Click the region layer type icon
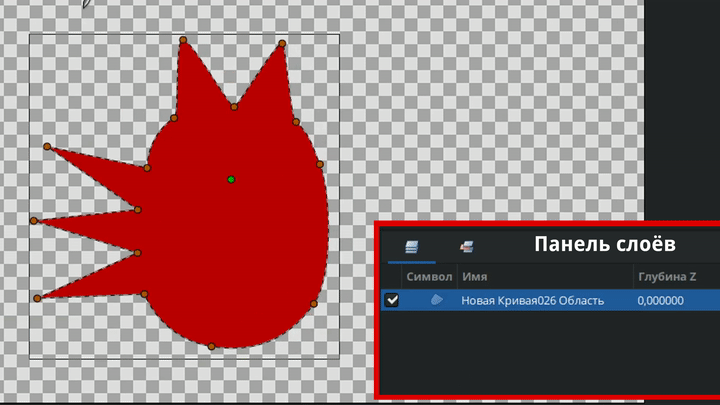The image size is (720, 405). click(436, 300)
